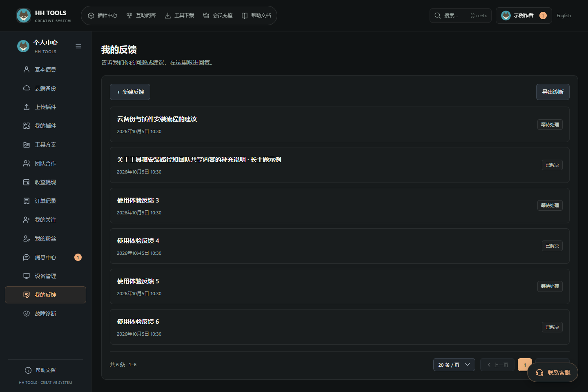Switch language to English
Viewport: 588px width, 392px height.
coord(563,16)
